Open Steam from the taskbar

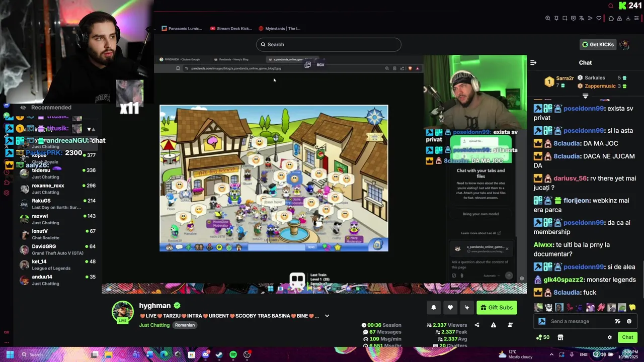point(219,354)
